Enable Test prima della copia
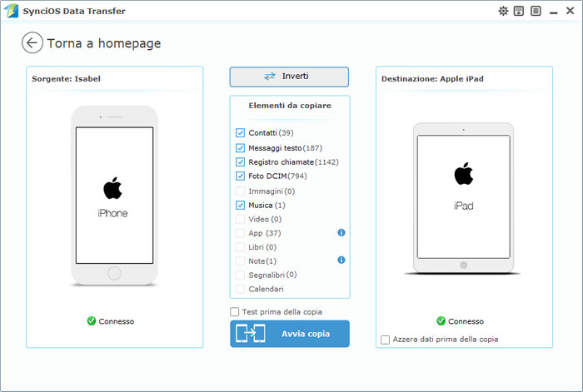The image size is (583, 392). [x=235, y=312]
